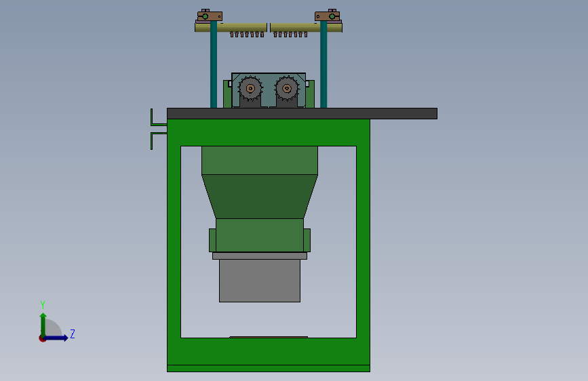The height and width of the screenshot is (381, 588).
Task: Select the right side lug on lower hopper
Action: pyautogui.click(x=307, y=241)
